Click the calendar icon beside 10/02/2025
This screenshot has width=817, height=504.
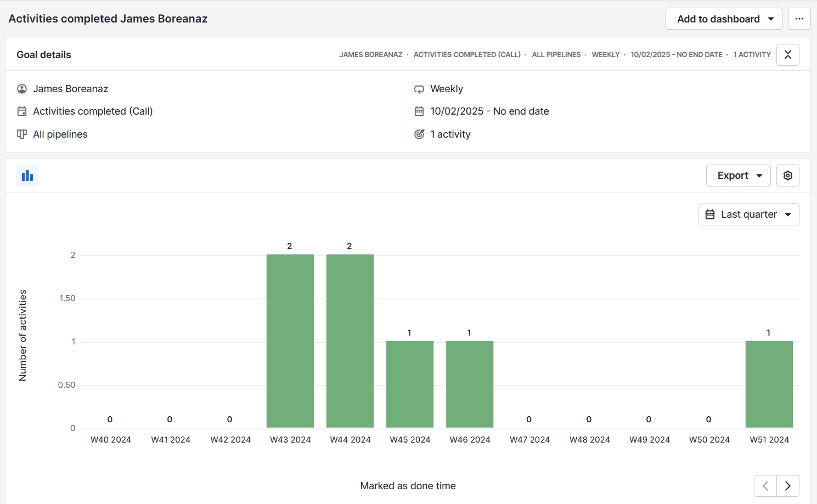419,111
